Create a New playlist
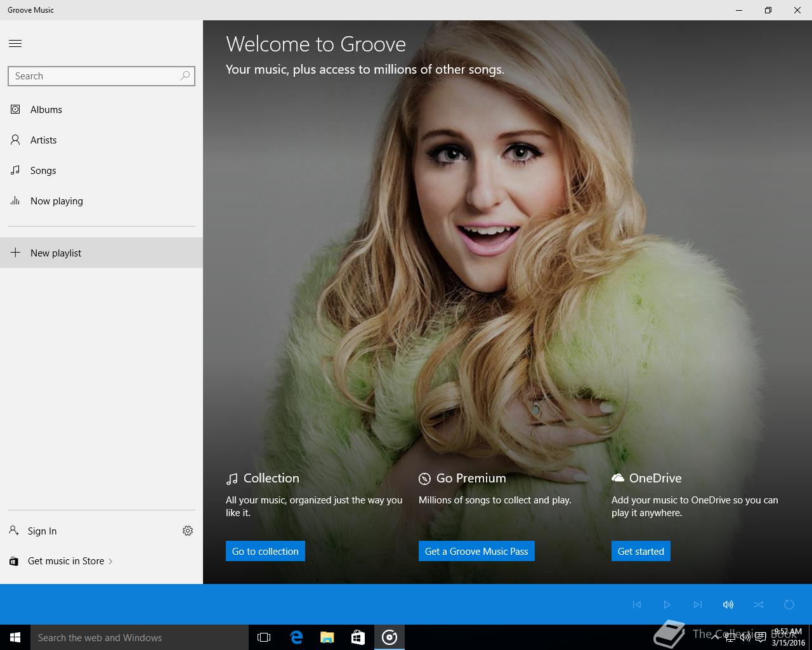 [x=101, y=253]
